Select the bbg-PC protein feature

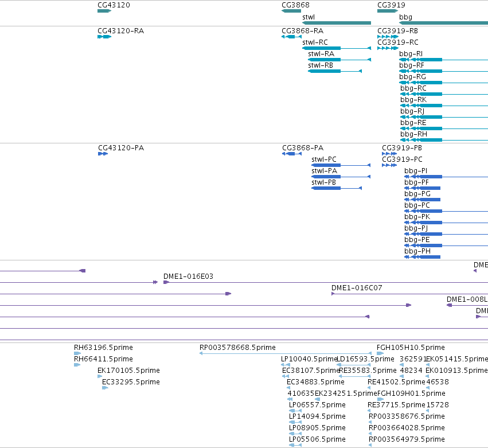[x=446, y=212]
